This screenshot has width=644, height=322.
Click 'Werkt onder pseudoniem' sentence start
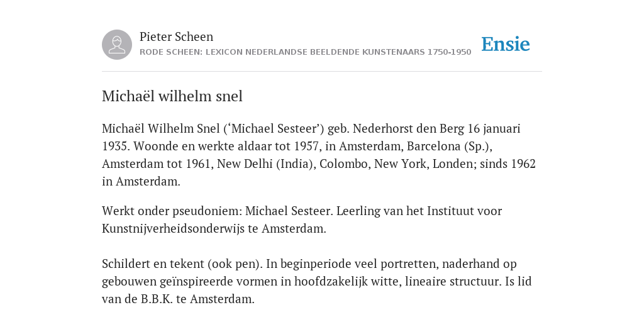[x=172, y=211]
